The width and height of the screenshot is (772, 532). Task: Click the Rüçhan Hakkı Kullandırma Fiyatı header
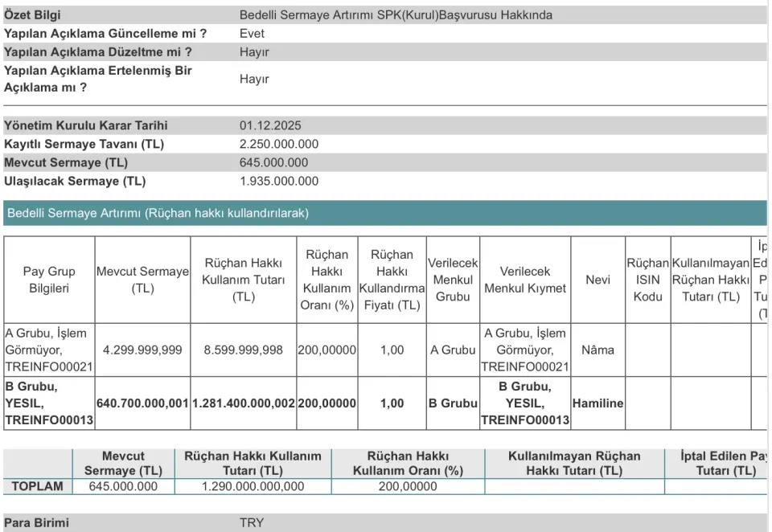pos(392,280)
